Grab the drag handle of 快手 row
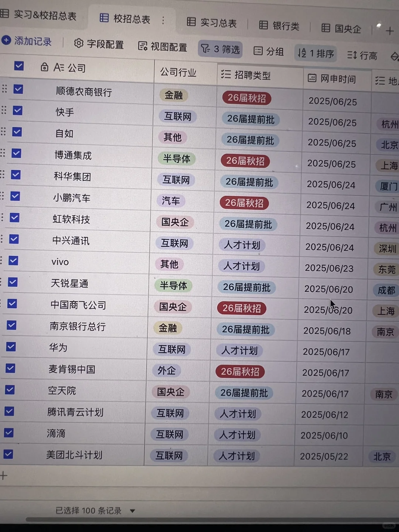The image size is (399, 532). pyautogui.click(x=4, y=110)
